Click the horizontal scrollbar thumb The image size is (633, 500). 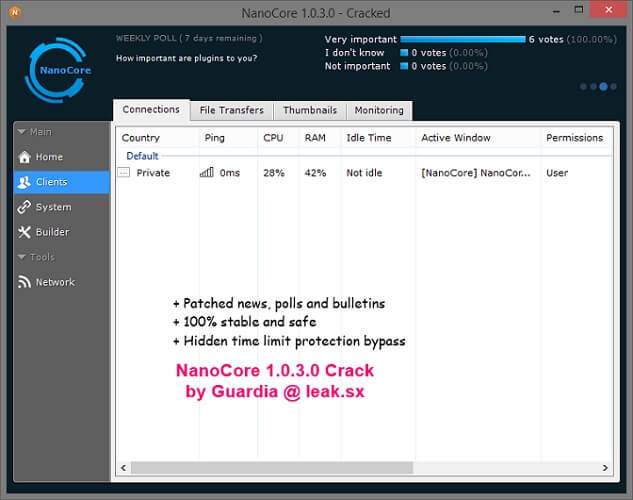[272, 468]
